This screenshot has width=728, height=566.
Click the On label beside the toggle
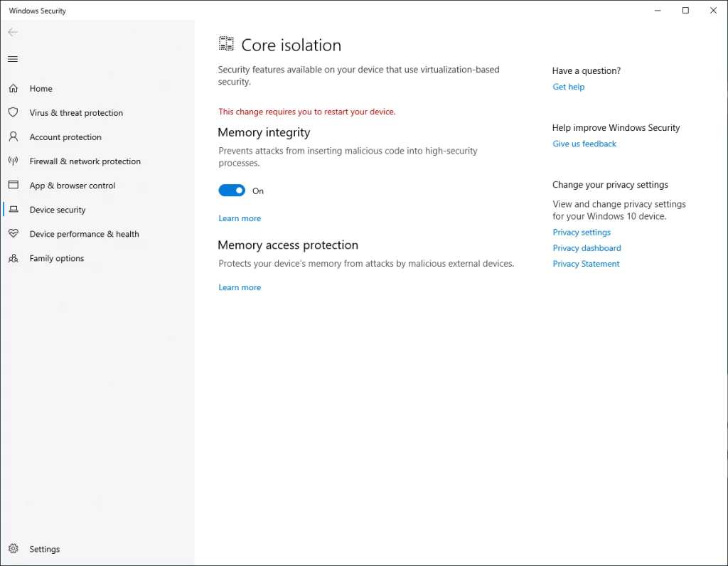[257, 191]
